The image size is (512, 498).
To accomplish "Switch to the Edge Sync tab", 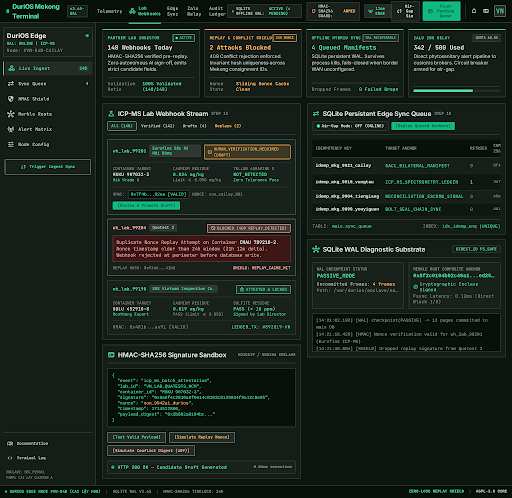I will coord(172,11).
